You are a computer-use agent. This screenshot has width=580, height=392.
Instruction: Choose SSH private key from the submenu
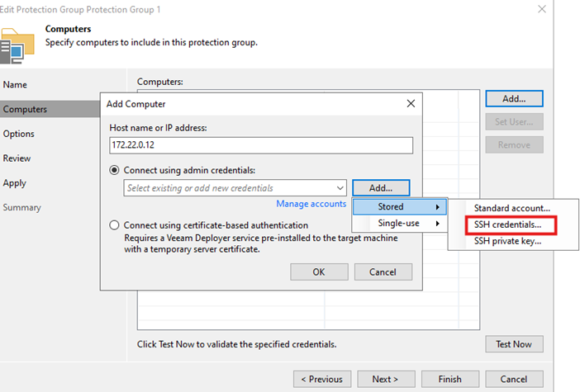point(507,241)
